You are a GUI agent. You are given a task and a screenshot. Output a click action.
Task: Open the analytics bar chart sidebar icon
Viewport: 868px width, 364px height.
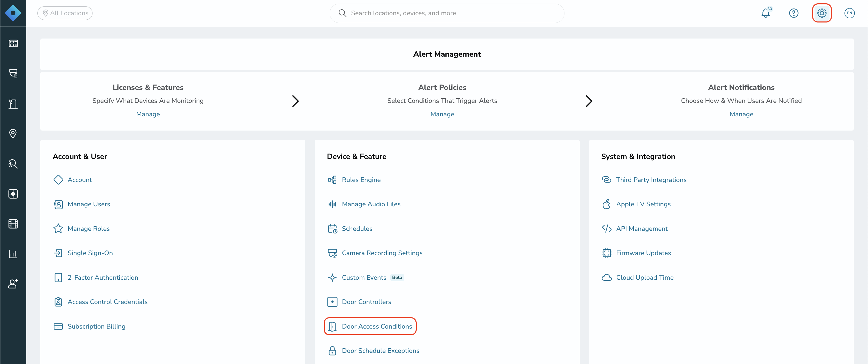tap(13, 254)
